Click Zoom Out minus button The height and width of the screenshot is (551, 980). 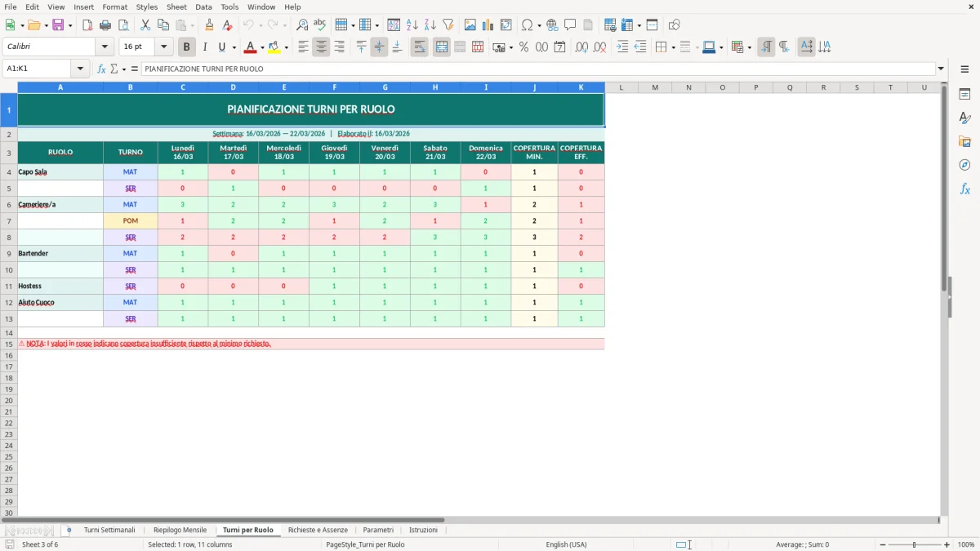(883, 544)
